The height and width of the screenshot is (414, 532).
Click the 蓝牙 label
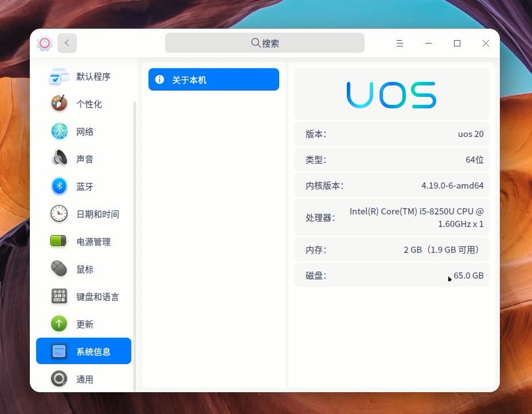tap(85, 186)
